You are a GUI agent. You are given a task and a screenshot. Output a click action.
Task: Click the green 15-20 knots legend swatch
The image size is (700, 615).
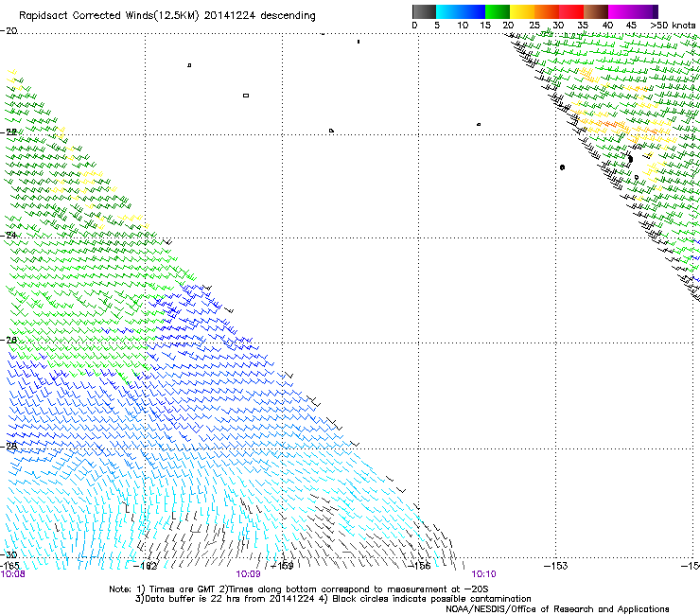pyautogui.click(x=498, y=11)
